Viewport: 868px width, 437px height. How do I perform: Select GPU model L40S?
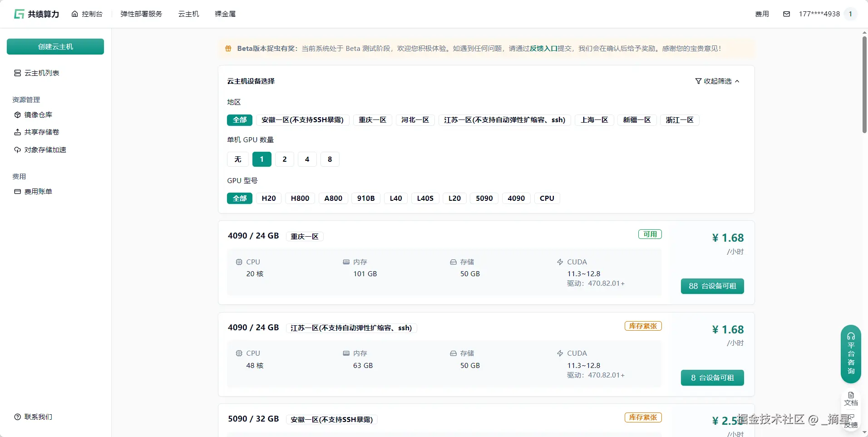(425, 199)
